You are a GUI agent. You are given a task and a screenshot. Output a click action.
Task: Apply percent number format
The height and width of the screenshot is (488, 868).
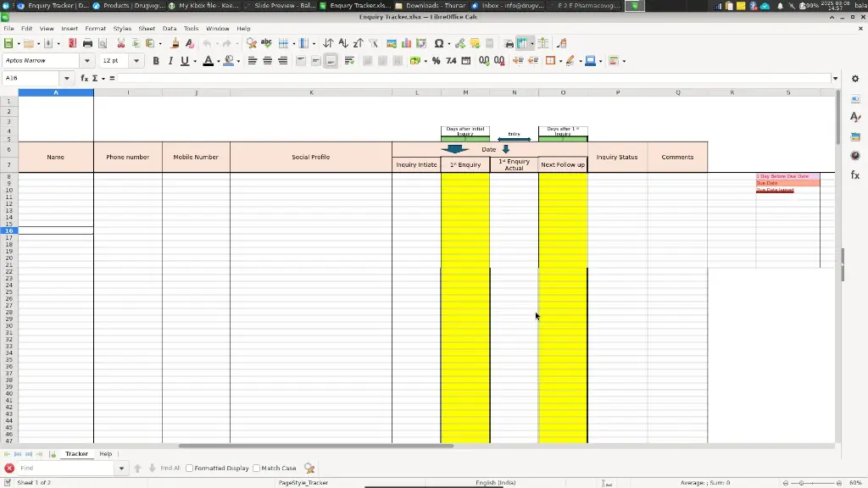tap(437, 60)
